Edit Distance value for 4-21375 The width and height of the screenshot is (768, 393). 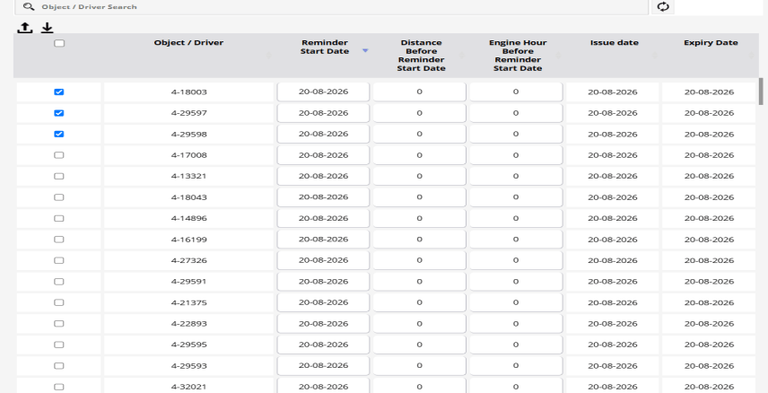coord(419,303)
